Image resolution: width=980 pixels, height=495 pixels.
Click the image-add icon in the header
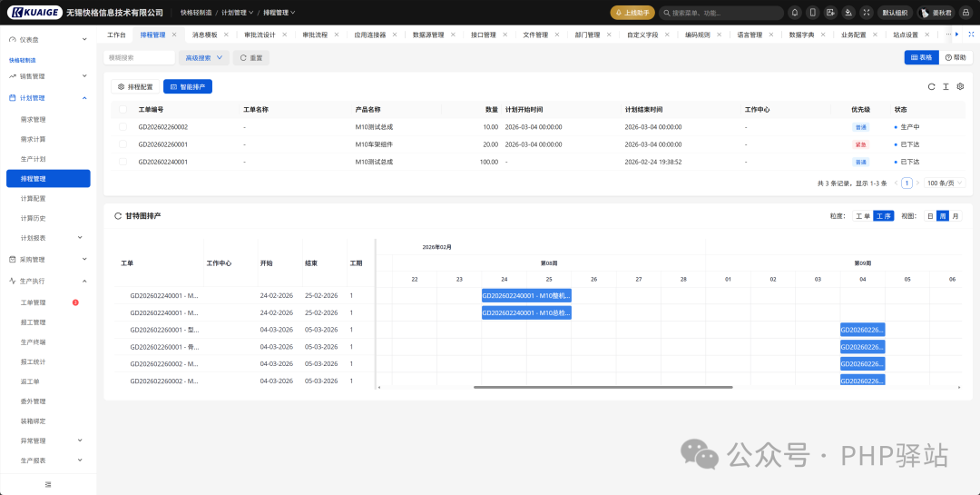pyautogui.click(x=830, y=13)
